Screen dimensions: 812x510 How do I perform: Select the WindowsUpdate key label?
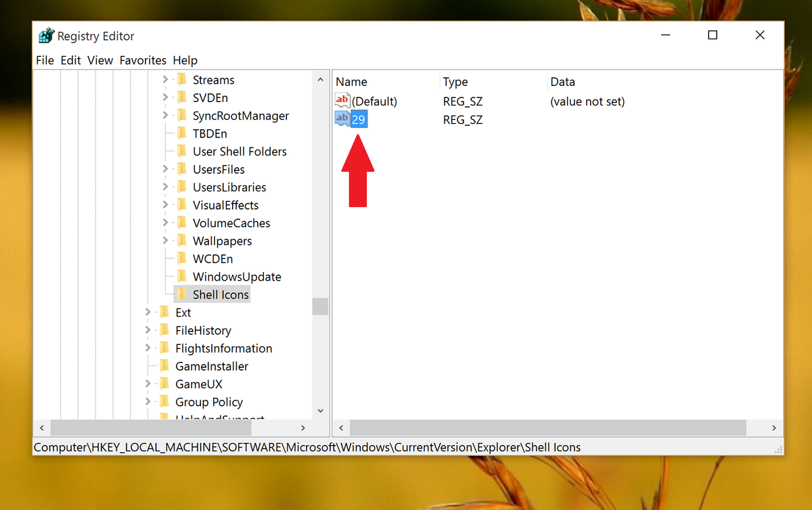point(237,277)
